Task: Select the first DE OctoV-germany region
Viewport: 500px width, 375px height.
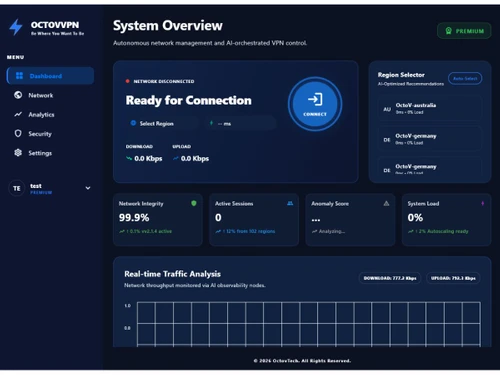Action: (x=430, y=139)
